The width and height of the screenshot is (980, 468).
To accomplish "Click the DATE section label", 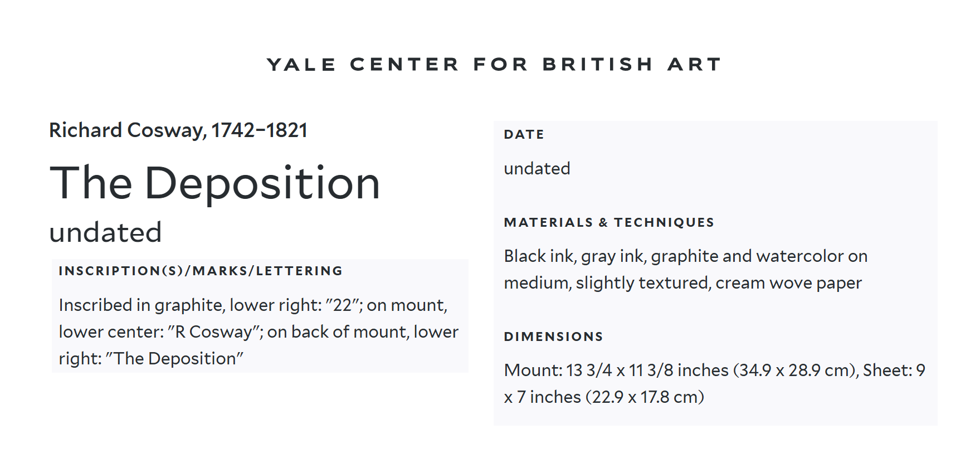I will pos(524,135).
